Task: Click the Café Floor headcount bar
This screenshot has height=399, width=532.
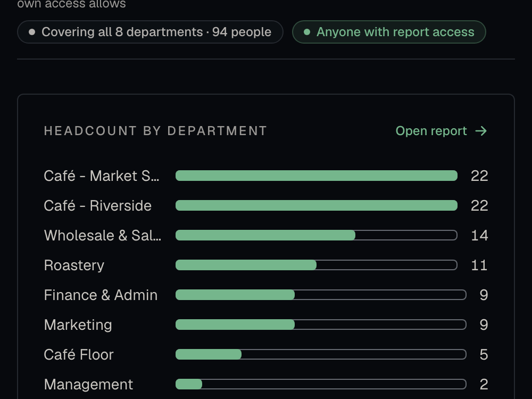Action: point(321,354)
